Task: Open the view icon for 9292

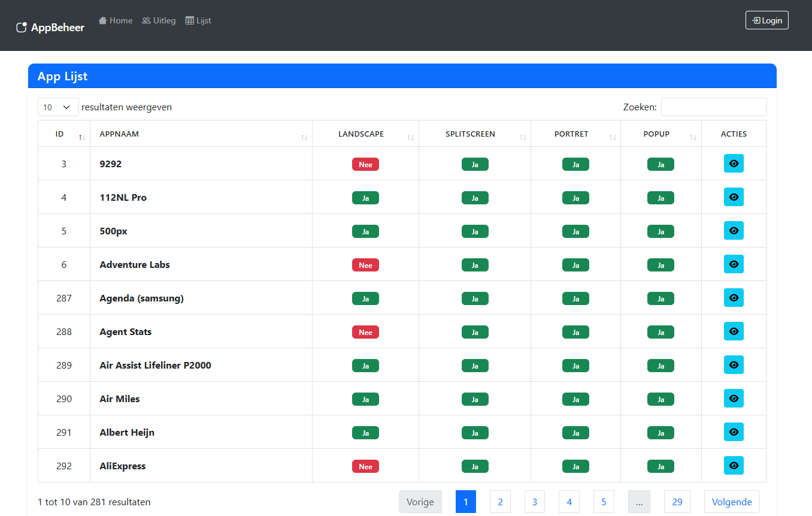Action: [734, 164]
